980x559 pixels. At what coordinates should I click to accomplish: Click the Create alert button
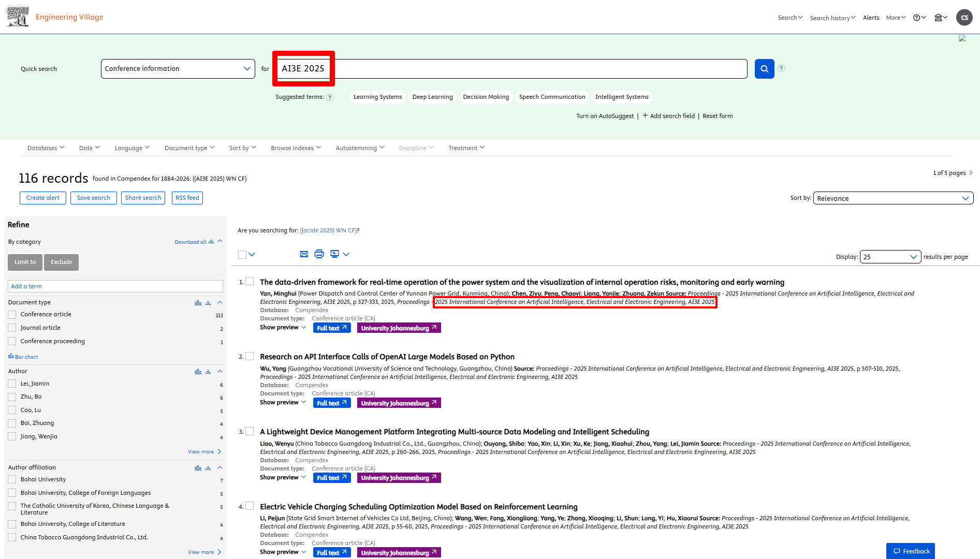pyautogui.click(x=43, y=198)
